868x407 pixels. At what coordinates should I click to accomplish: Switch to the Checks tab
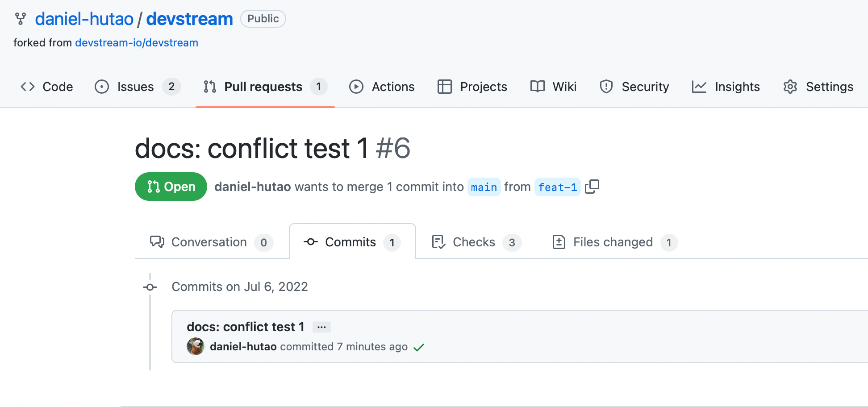pos(474,242)
